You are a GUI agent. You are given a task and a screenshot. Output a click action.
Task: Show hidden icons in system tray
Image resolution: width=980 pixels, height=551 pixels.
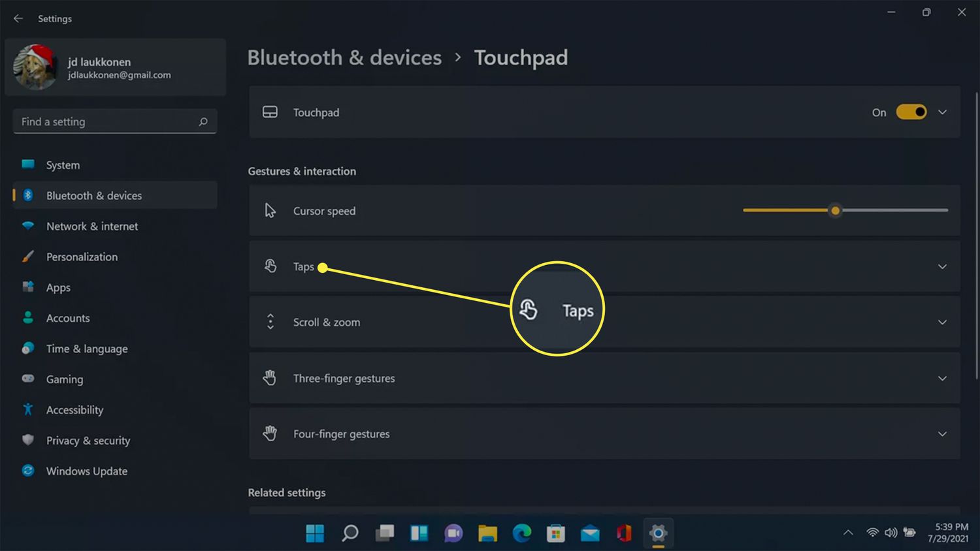[848, 533]
